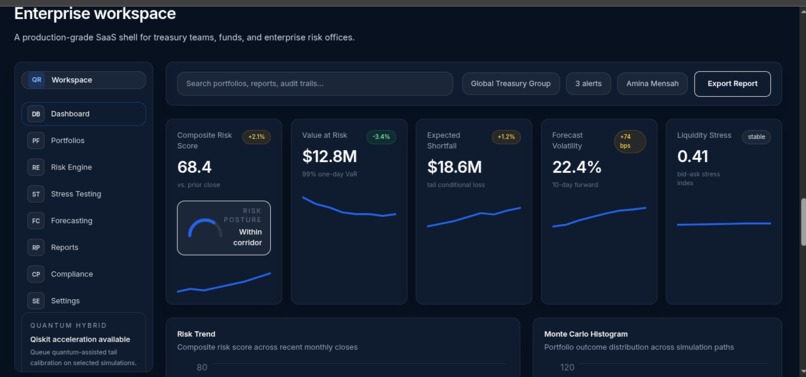Click the 10-day forward caption
The image size is (806, 377).
[575, 185]
